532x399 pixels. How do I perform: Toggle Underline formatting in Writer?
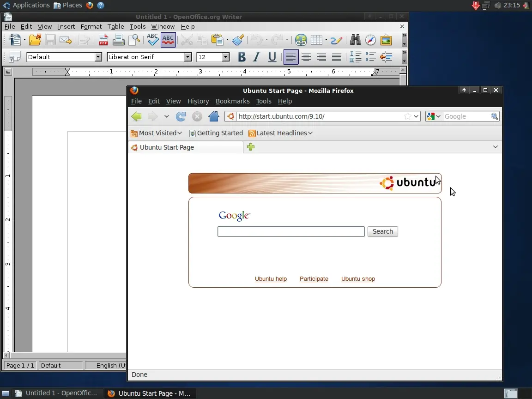[272, 57]
